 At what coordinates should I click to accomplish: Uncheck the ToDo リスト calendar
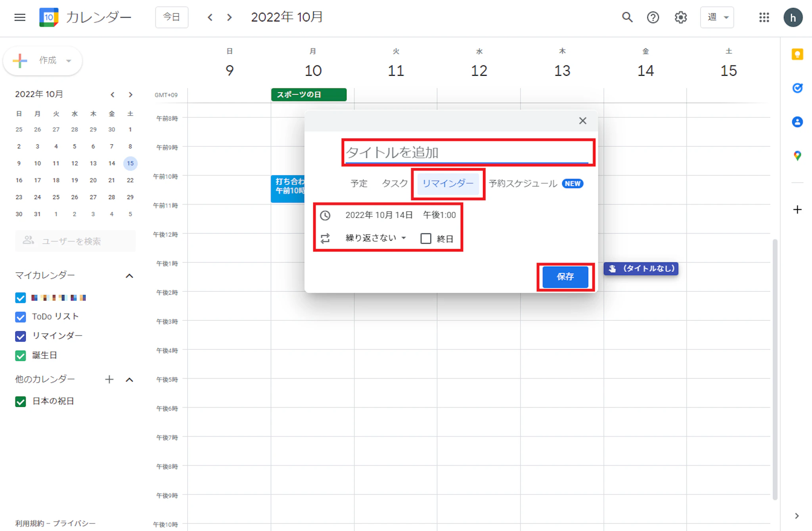pyautogui.click(x=21, y=317)
